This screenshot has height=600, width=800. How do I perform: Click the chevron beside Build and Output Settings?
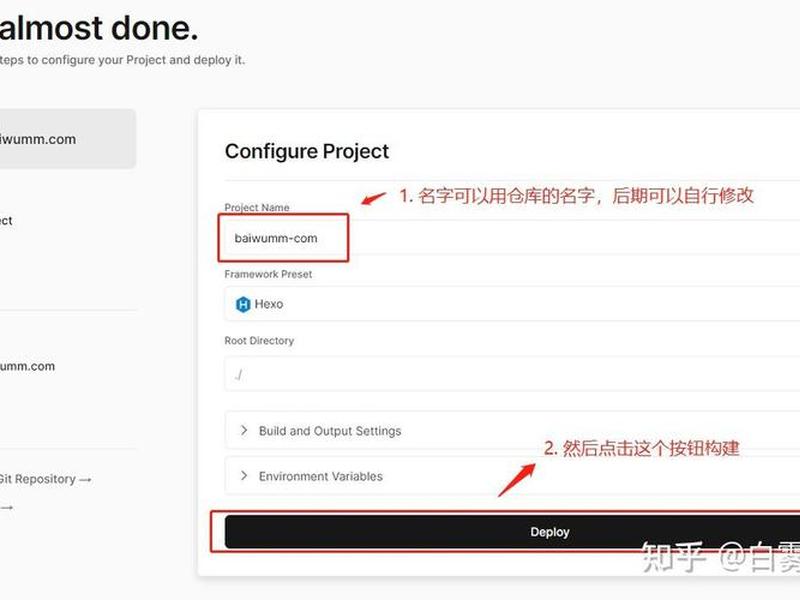(244, 430)
